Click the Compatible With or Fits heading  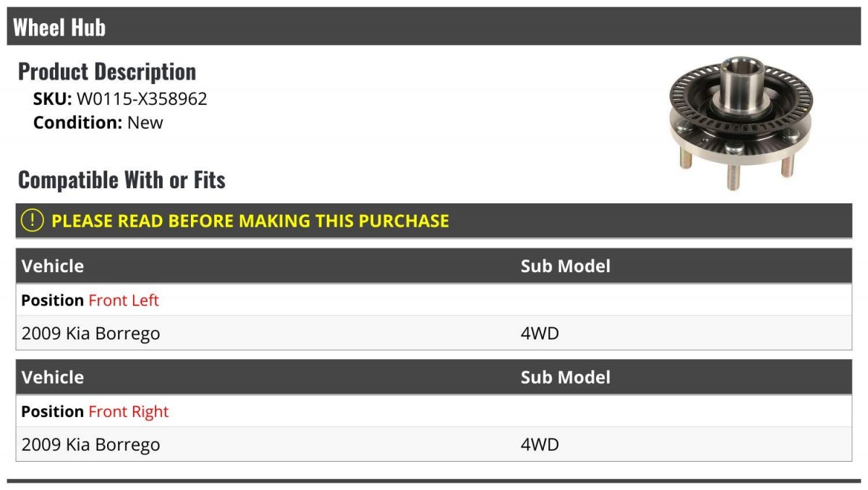point(122,179)
